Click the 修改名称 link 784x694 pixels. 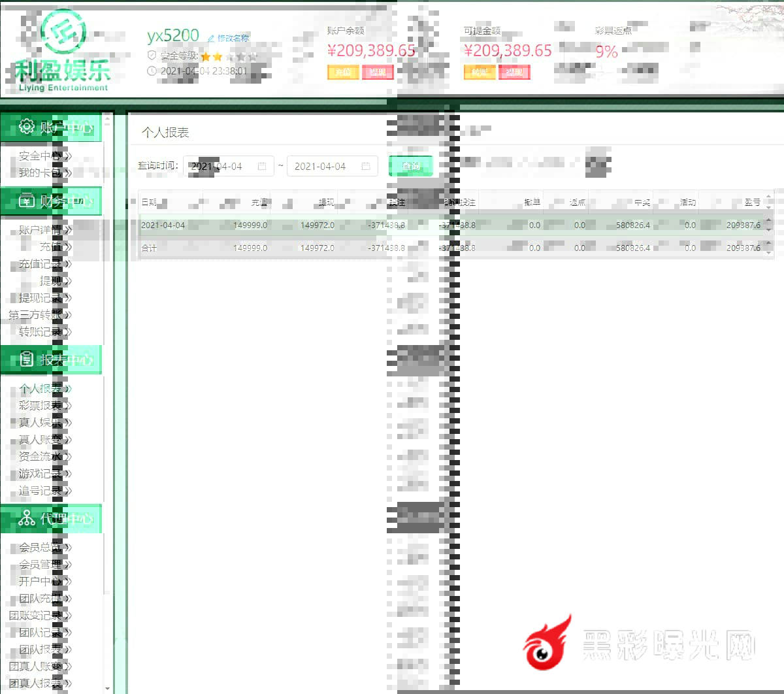pyautogui.click(x=233, y=39)
